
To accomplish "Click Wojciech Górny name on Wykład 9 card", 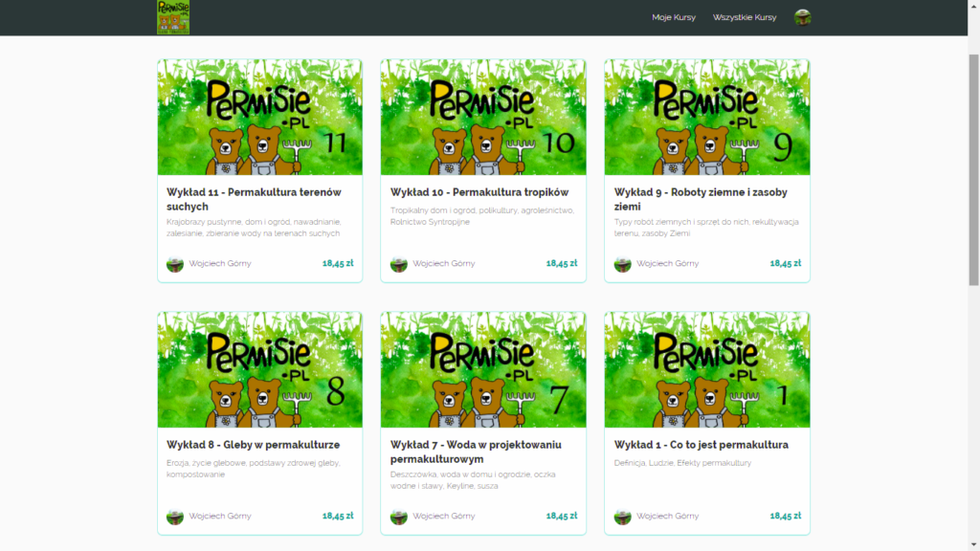I will point(667,264).
